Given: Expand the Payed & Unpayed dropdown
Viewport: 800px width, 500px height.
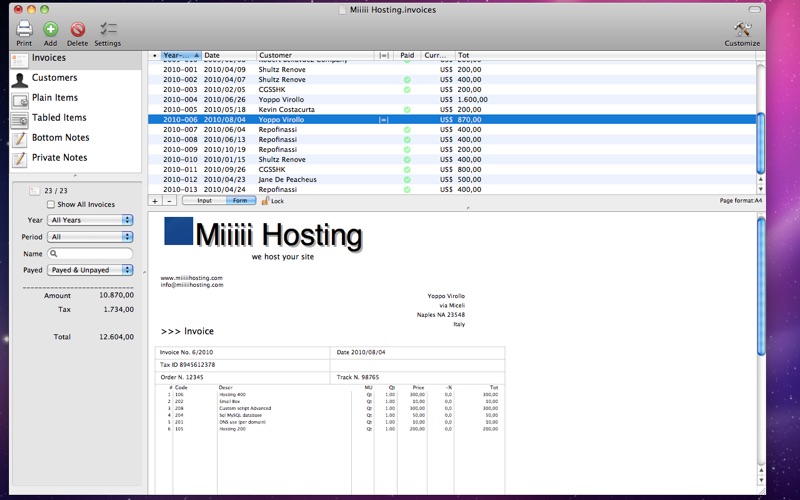Looking at the screenshot, I should click(90, 270).
